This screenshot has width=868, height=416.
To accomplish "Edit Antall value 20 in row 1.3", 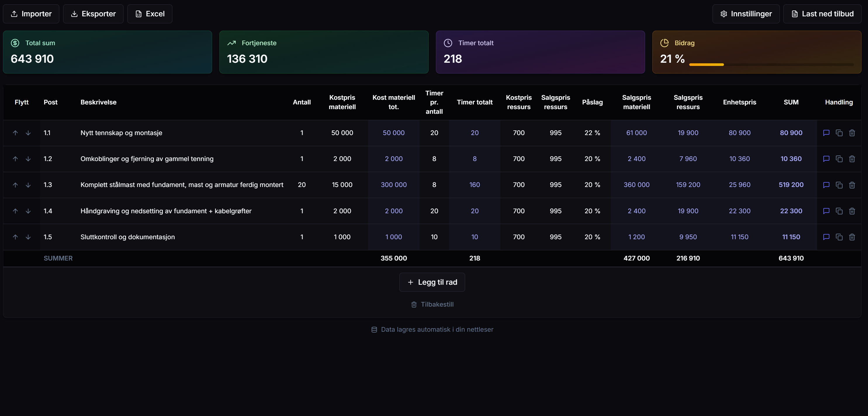I will click(302, 185).
